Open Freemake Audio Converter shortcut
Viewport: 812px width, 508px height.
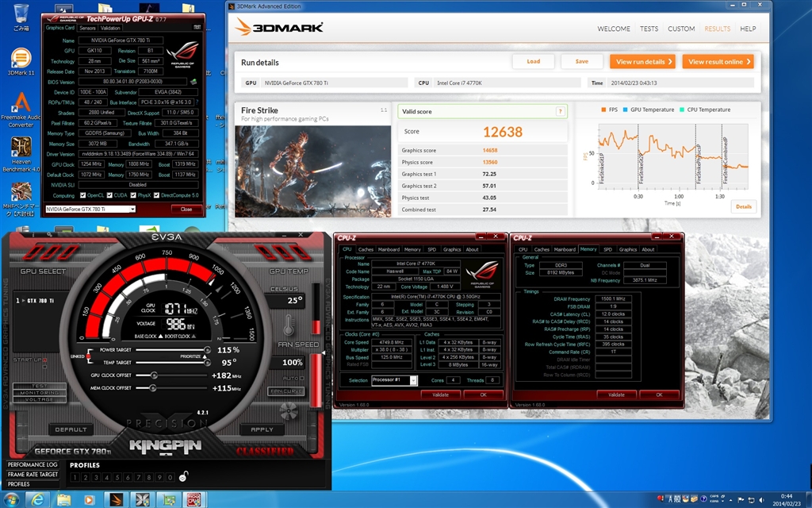pos(21,110)
